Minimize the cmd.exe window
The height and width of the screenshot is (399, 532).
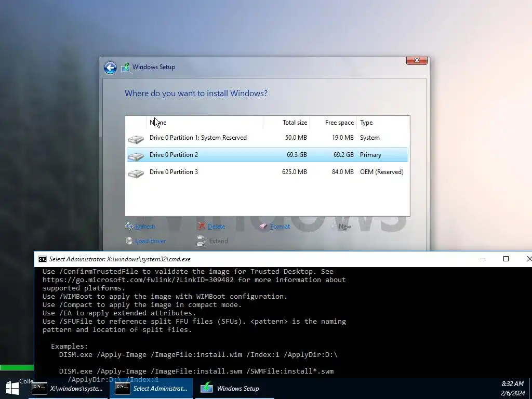(x=483, y=259)
